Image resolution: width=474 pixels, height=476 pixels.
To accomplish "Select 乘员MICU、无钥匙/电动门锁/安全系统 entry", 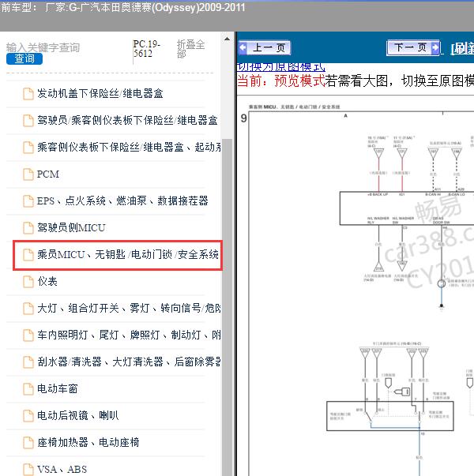I will (x=128, y=254).
